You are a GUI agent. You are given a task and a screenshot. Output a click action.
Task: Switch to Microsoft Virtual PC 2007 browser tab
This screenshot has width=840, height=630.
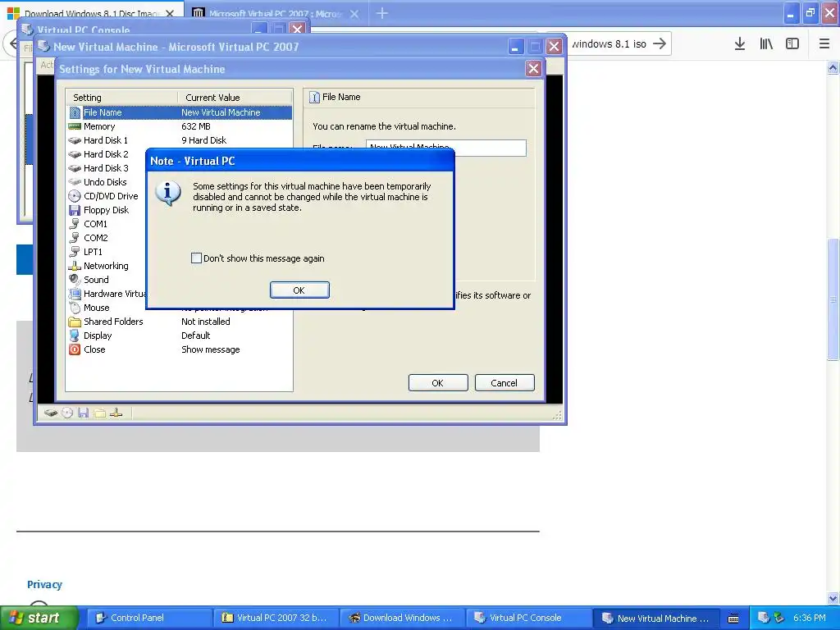pyautogui.click(x=274, y=13)
